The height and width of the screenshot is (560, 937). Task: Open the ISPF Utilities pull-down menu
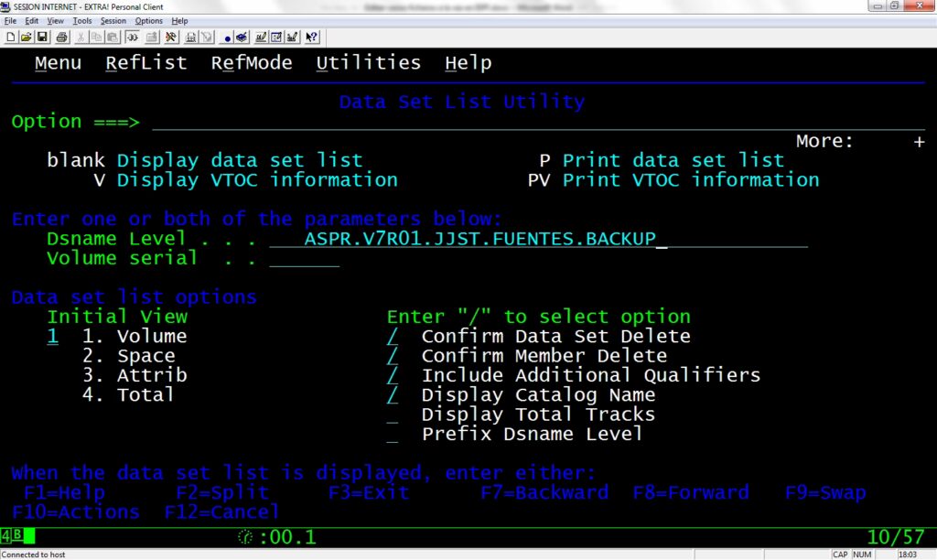click(368, 63)
